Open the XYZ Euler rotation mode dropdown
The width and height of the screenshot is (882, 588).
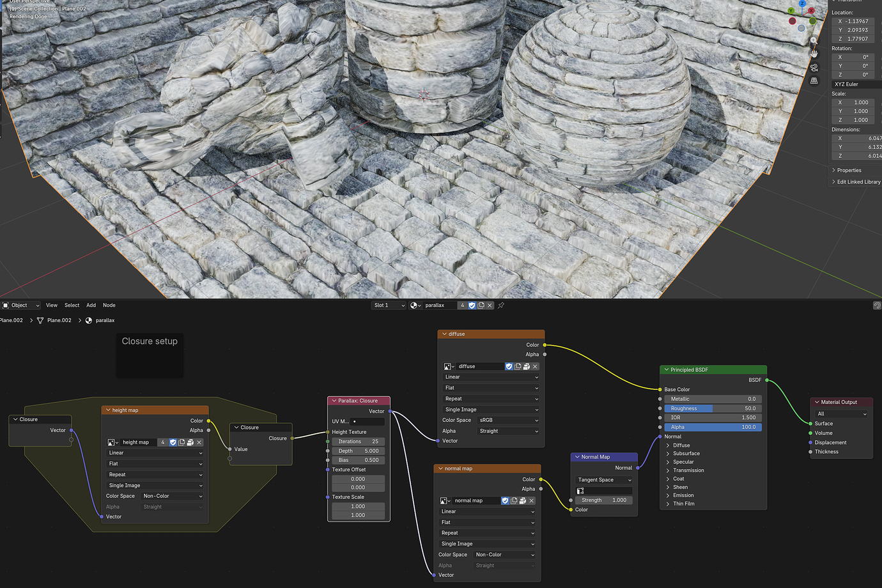pyautogui.click(x=857, y=84)
